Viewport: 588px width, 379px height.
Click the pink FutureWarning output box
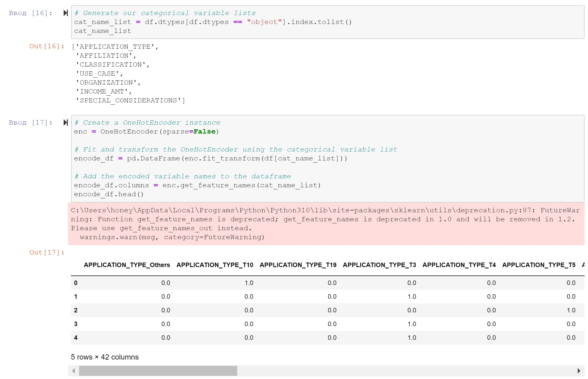click(x=326, y=224)
